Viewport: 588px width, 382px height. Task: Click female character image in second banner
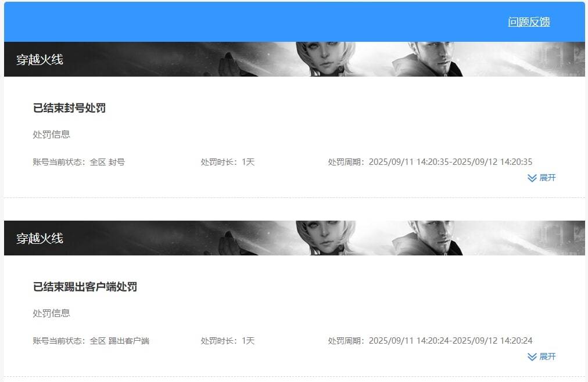[x=325, y=238]
